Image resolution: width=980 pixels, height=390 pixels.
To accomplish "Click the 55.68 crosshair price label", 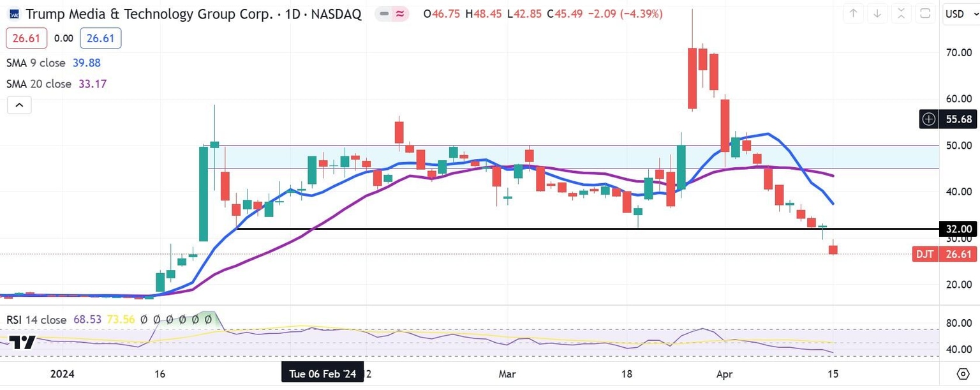I will [960, 119].
